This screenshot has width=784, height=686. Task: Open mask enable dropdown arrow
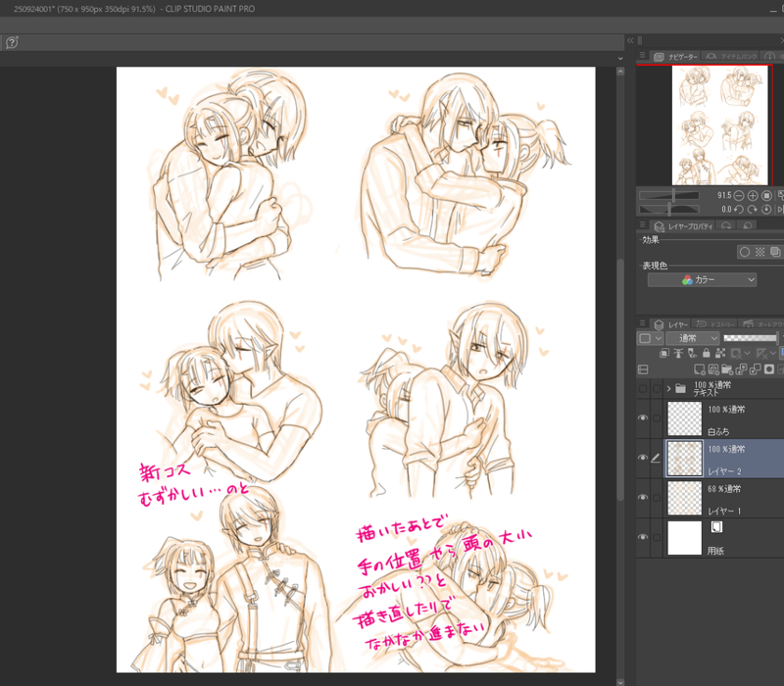747,353
